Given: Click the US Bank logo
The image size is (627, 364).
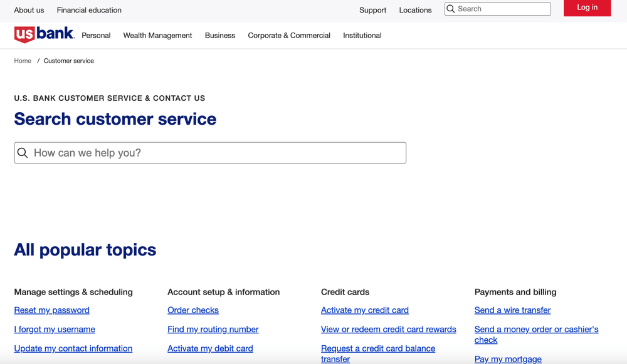Looking at the screenshot, I should 45,34.
